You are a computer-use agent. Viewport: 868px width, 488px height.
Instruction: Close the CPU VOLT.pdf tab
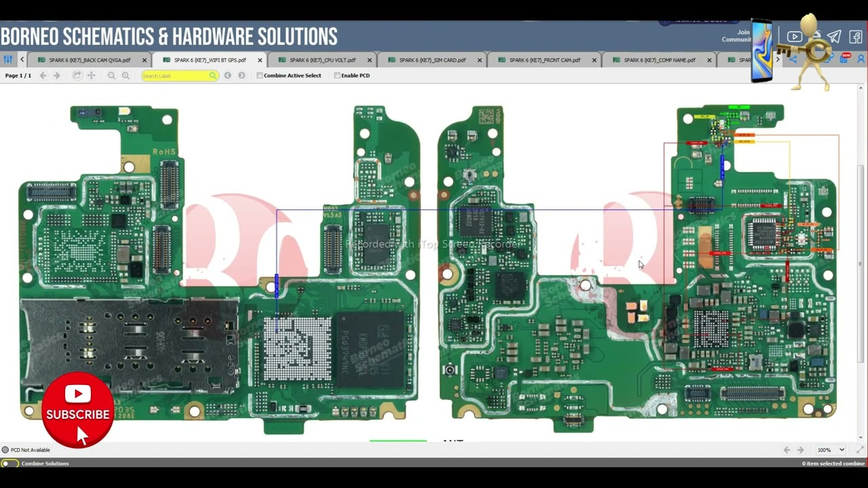point(370,60)
